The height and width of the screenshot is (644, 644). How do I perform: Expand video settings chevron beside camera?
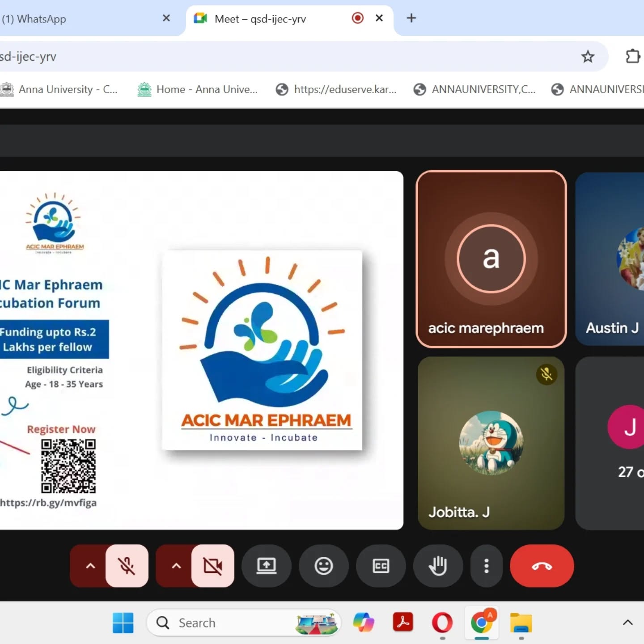(176, 566)
